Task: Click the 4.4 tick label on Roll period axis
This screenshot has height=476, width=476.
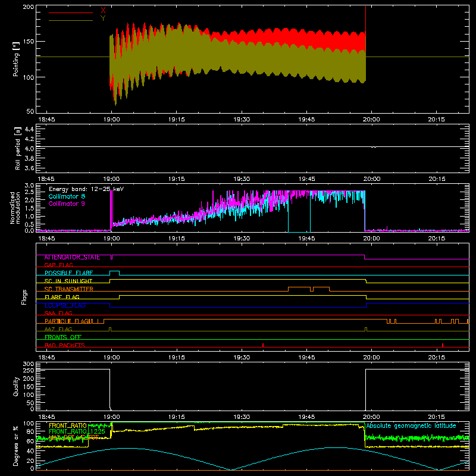Action: click(x=29, y=129)
